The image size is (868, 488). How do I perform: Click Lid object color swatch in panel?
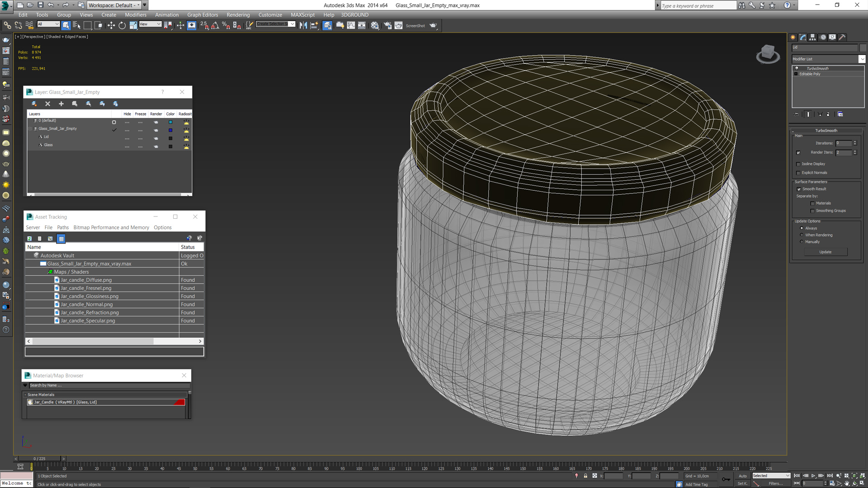coord(863,47)
